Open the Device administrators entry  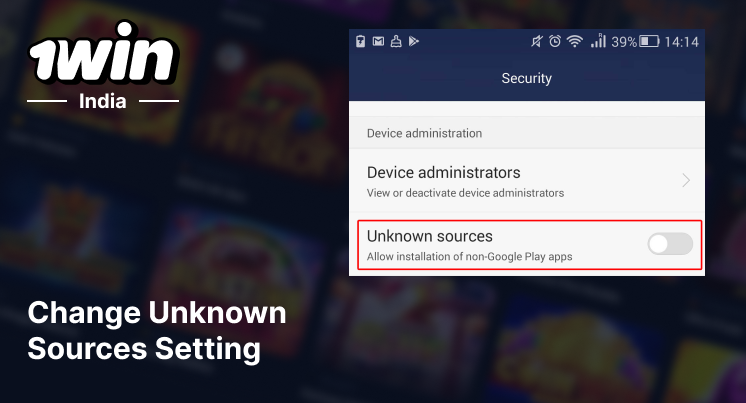(x=527, y=181)
